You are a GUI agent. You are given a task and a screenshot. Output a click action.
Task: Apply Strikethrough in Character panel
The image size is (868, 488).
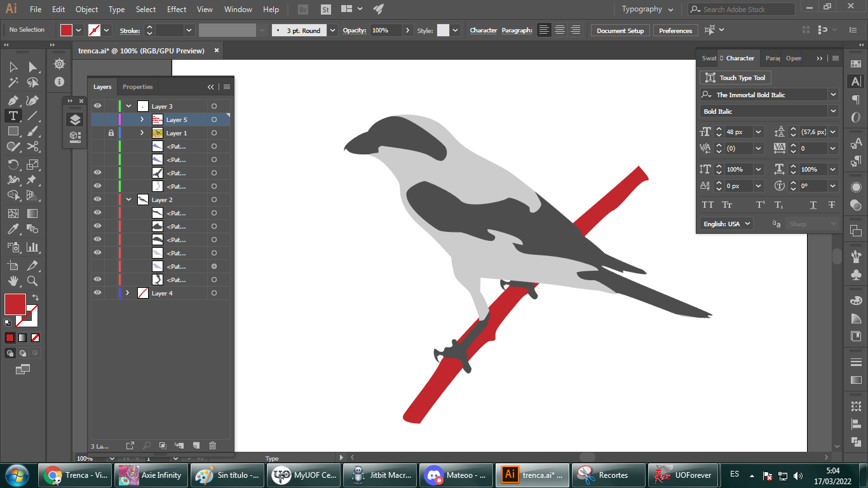(832, 205)
